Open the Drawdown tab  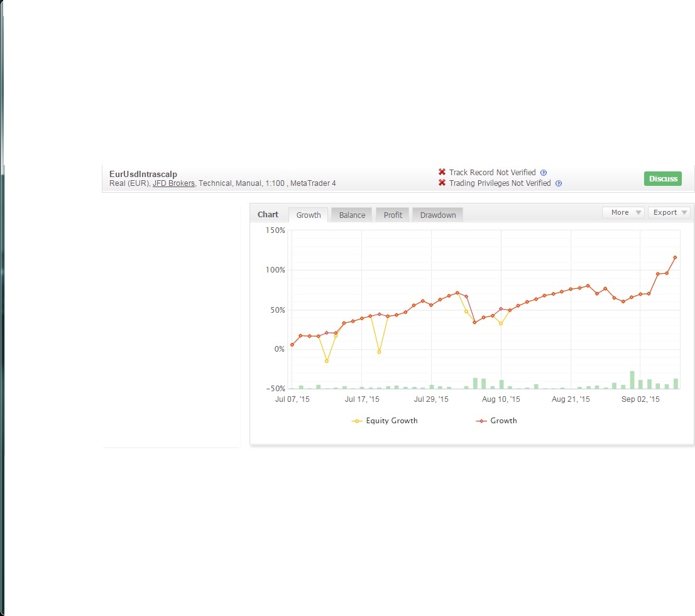click(438, 215)
